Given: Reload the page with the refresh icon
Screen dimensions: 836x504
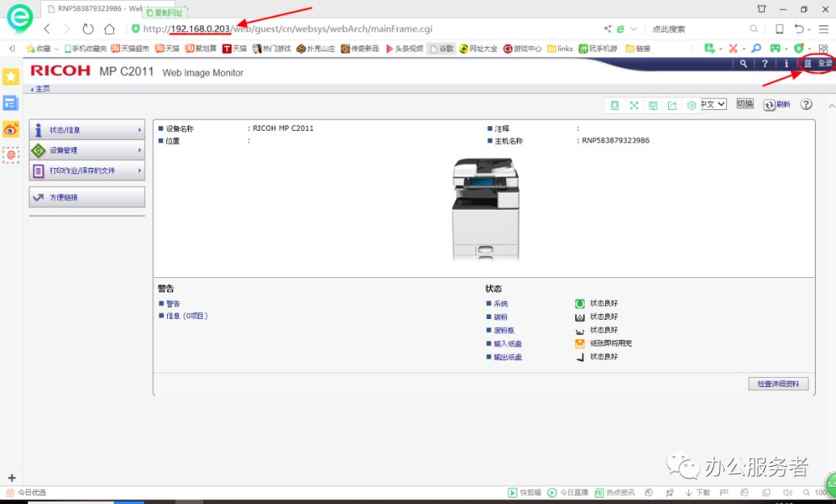Looking at the screenshot, I should tap(88, 29).
